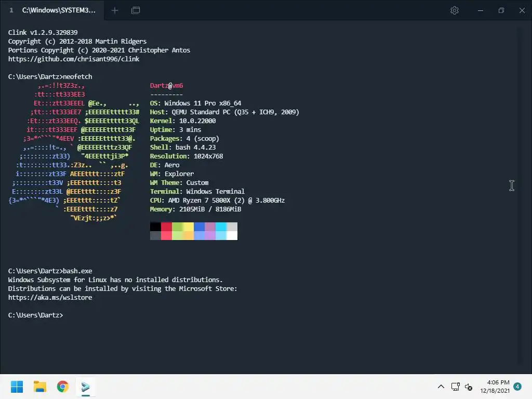The image size is (532, 399).
Task: Show hidden tray icons chevron
Action: [441, 387]
